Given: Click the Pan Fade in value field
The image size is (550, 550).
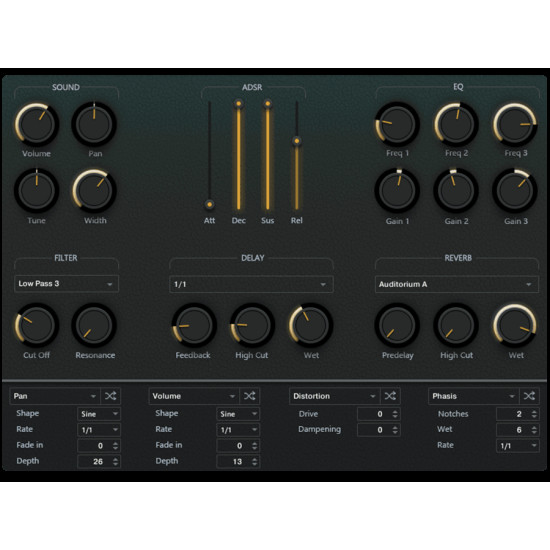Looking at the screenshot, I should [99, 446].
